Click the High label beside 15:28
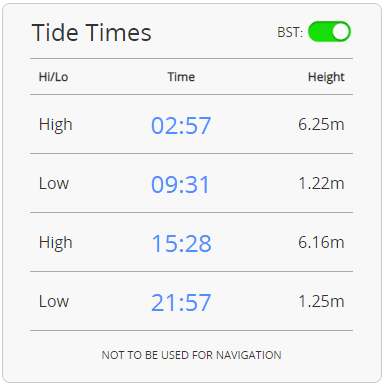 [x=55, y=243]
